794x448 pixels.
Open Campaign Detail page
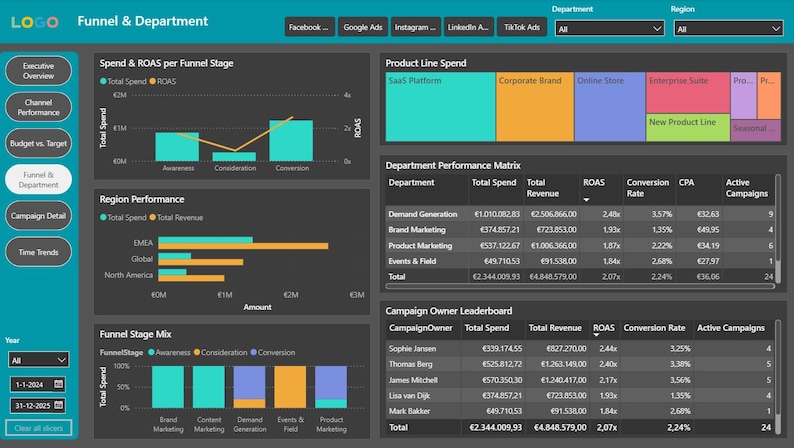(x=38, y=216)
